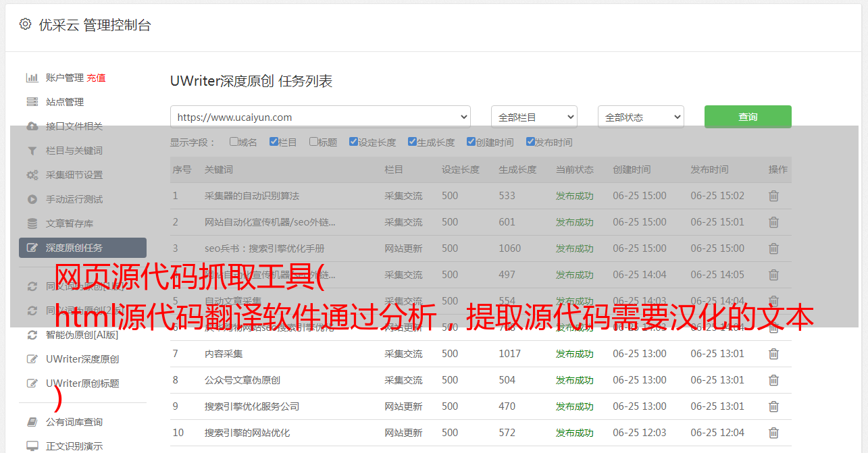Click the 关键词 column header
Viewport: 868px width, 453px height.
tap(219, 169)
